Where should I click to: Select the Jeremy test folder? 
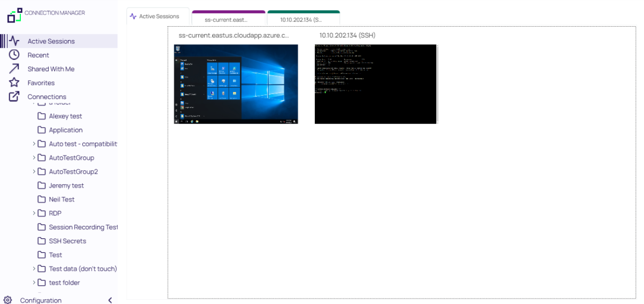[66, 185]
